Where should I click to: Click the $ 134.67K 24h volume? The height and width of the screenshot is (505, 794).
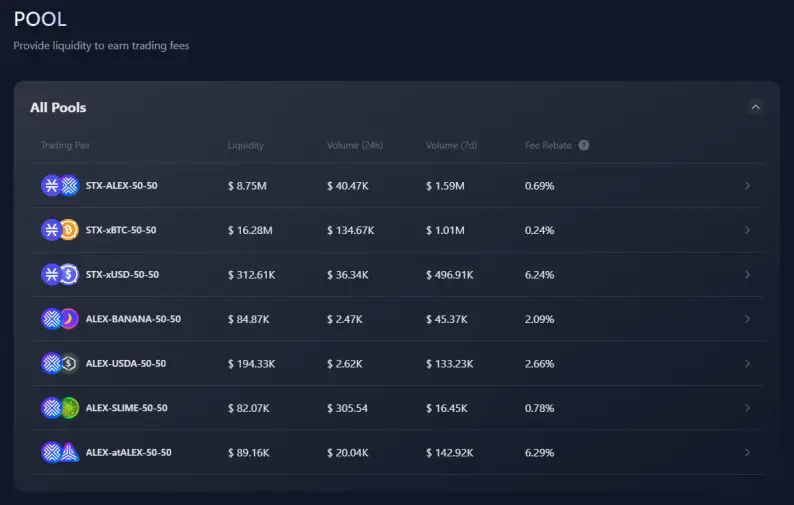click(351, 230)
